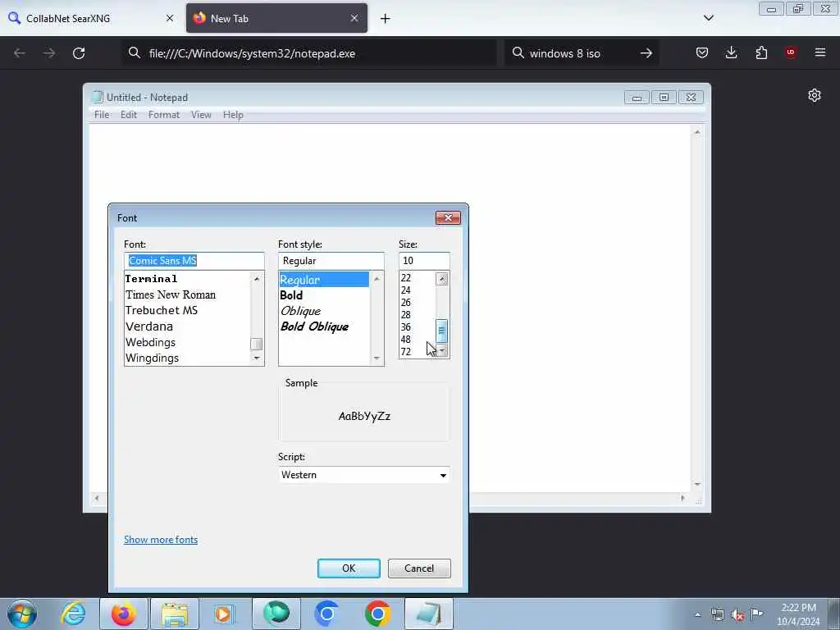
Task: Select Times New Roman font
Action: (187, 294)
